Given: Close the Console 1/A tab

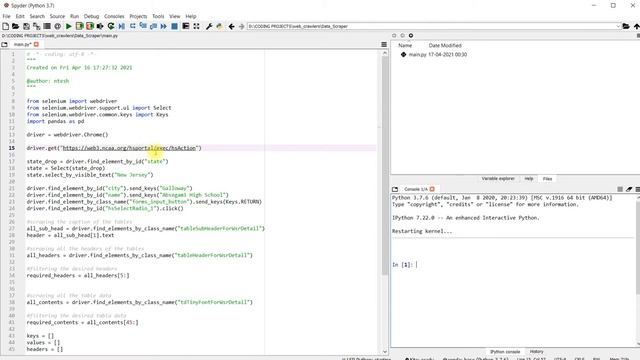Looking at the screenshot, I should pos(432,189).
